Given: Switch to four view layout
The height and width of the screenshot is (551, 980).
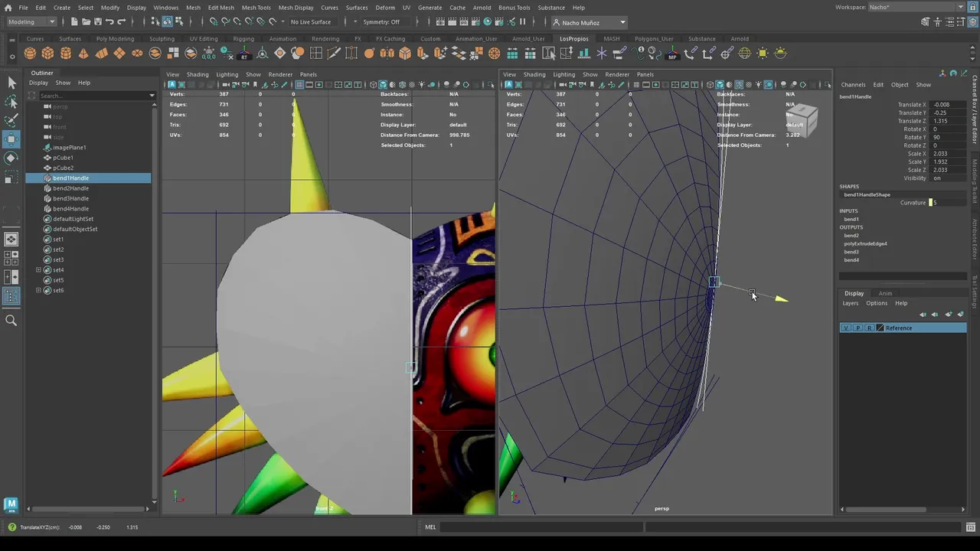Looking at the screenshot, I should (x=11, y=258).
